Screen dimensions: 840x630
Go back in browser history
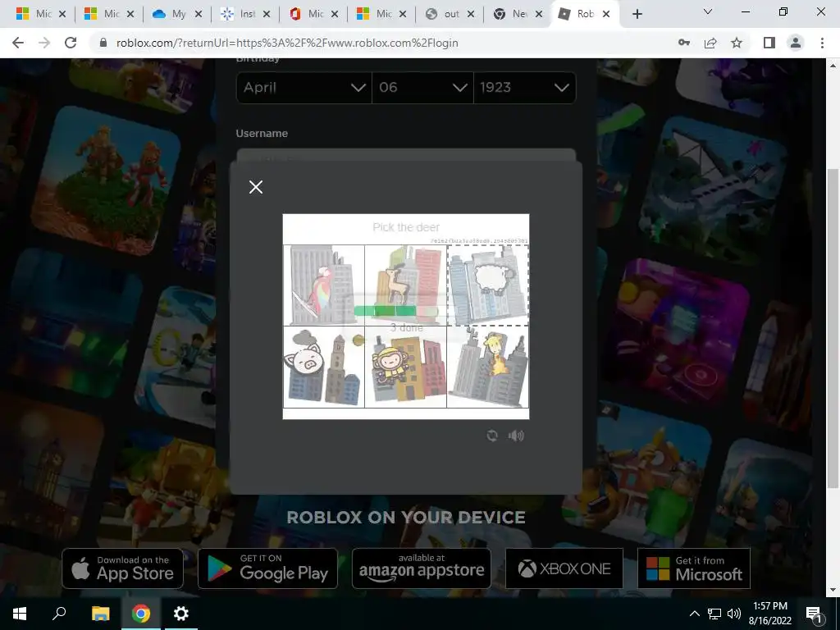click(x=18, y=43)
